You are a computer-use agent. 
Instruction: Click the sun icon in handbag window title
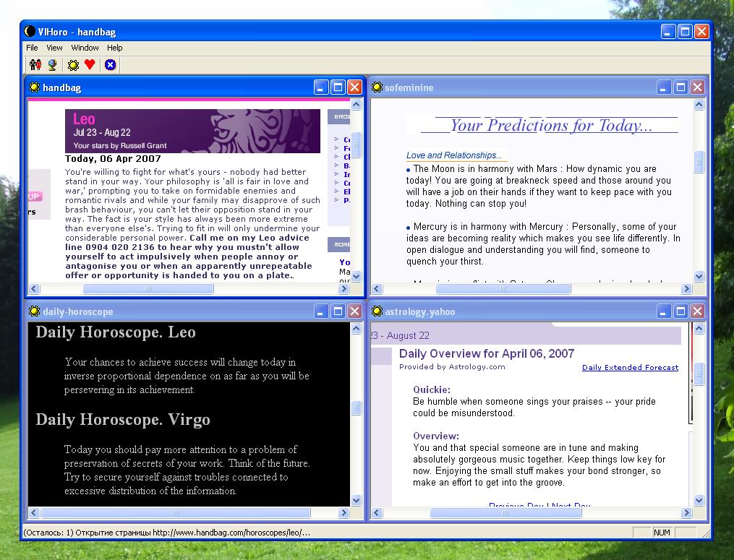click(x=34, y=87)
